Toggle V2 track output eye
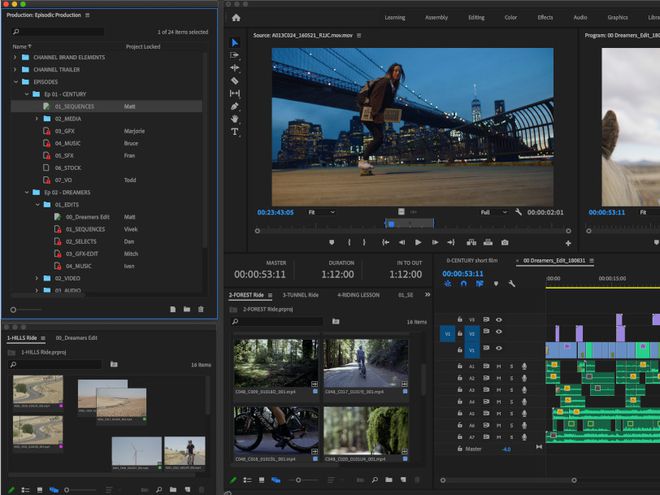The width and height of the screenshot is (660, 495). pyautogui.click(x=499, y=332)
